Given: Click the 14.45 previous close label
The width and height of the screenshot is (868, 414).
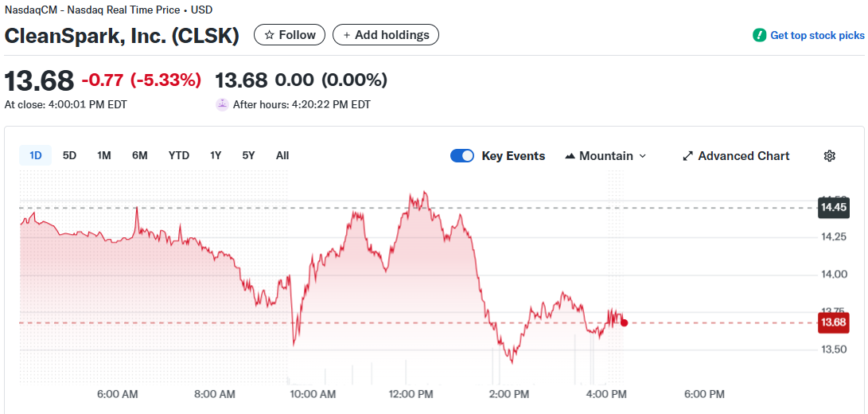Looking at the screenshot, I should tap(834, 207).
